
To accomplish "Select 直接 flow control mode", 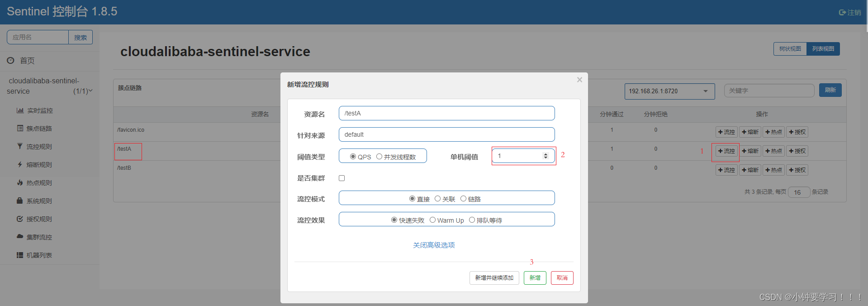I will click(412, 199).
